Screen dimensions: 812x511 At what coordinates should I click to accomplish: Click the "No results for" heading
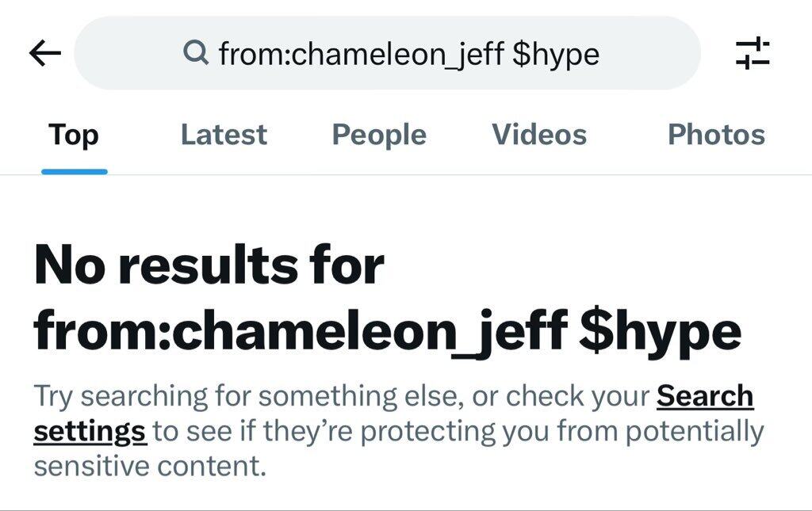click(209, 265)
